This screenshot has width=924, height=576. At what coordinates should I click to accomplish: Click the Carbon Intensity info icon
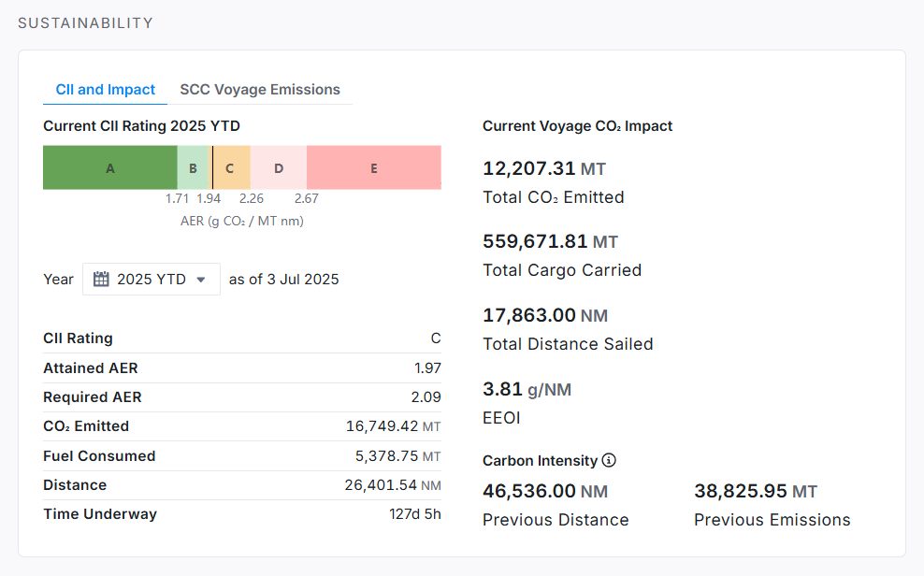coord(609,460)
